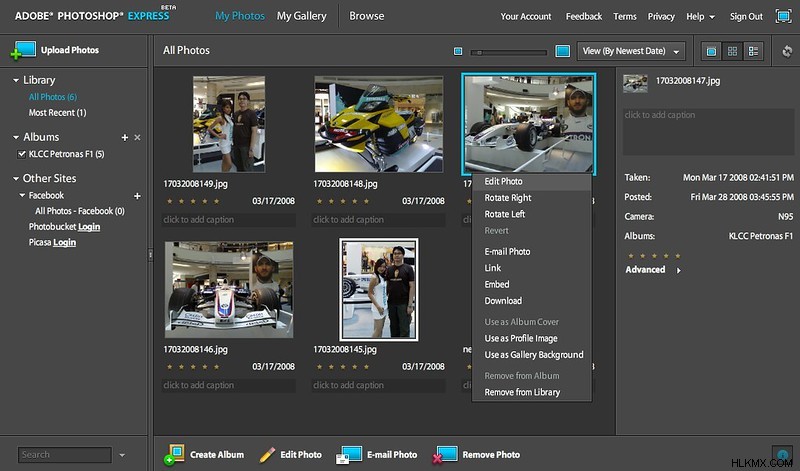Collapse the Albums section
This screenshot has height=471, width=800.
(x=16, y=137)
